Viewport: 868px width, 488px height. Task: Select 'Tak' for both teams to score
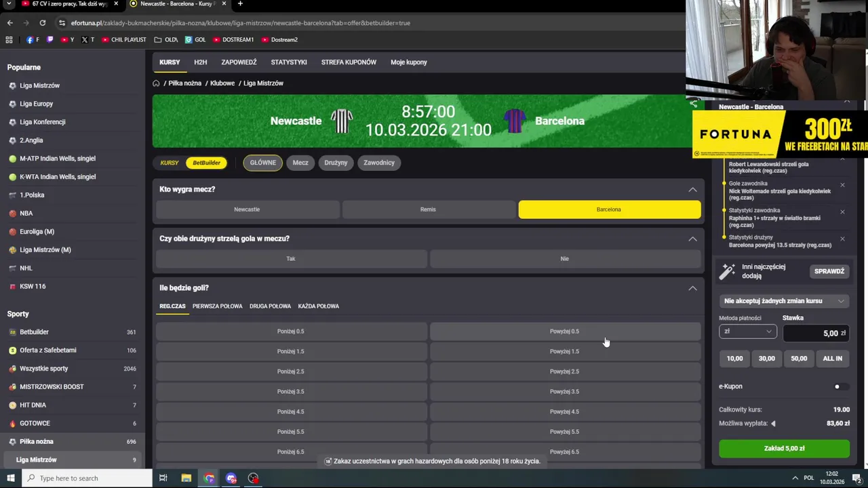coord(291,259)
